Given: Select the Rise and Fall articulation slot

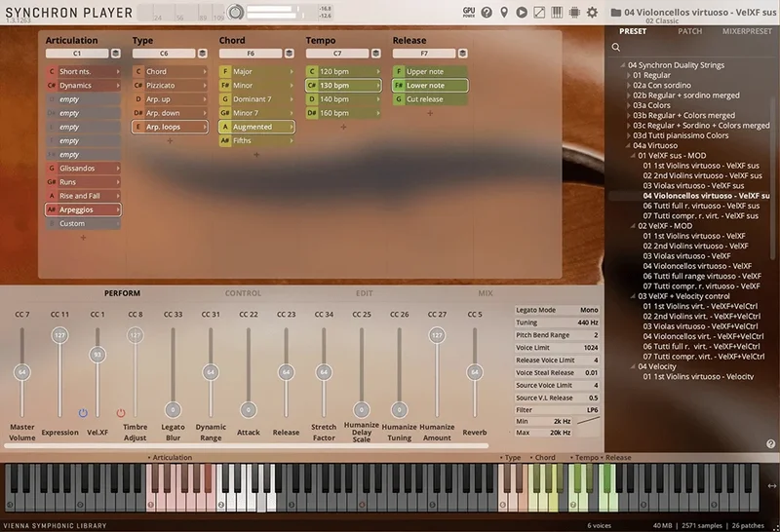Looking at the screenshot, I should [83, 196].
